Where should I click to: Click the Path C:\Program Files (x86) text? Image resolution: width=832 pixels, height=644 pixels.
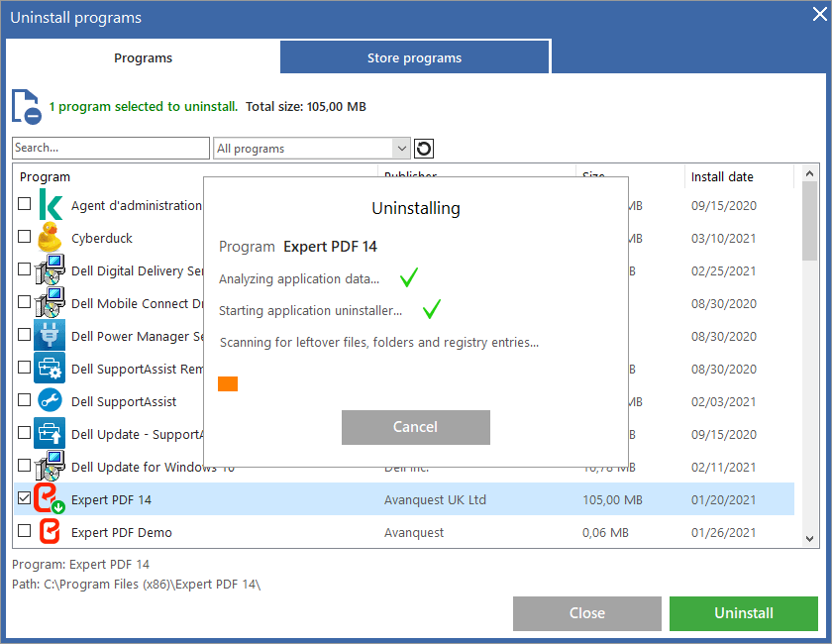tap(137, 585)
